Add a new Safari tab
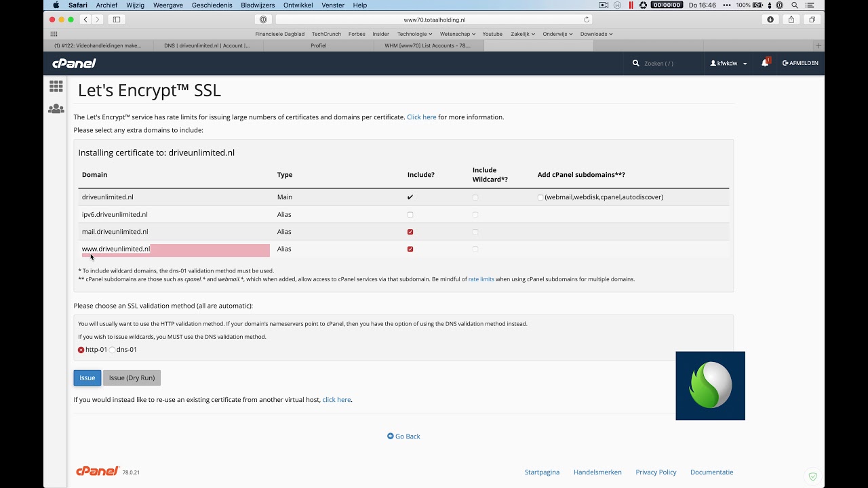Screen dimensions: 868x488 pos(818,45)
